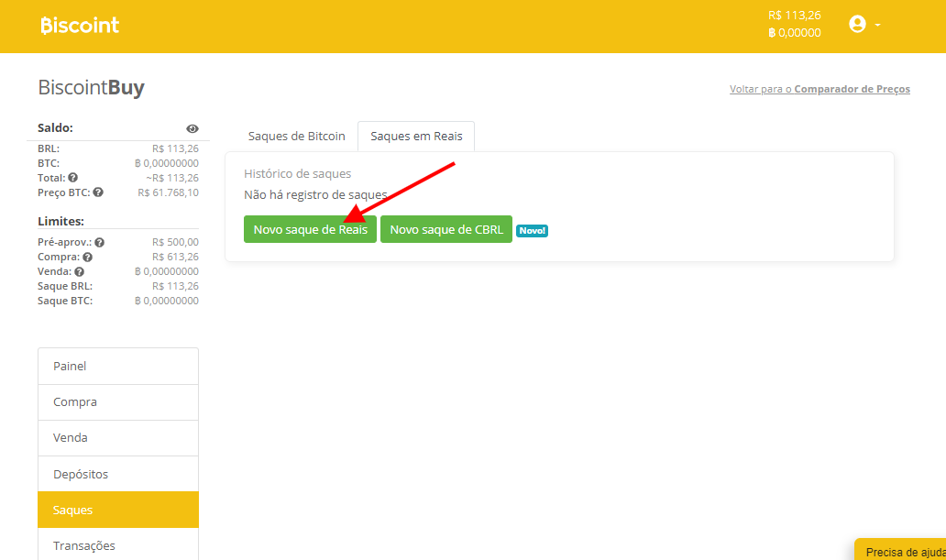The width and height of the screenshot is (946, 560).
Task: Click the Total value ~R$ 113,26
Action: 172,178
